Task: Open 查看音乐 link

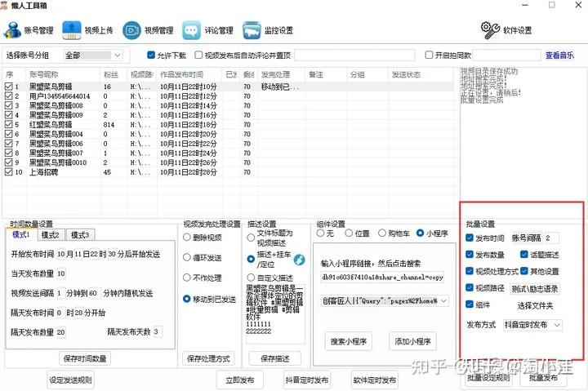Action: click(559, 56)
